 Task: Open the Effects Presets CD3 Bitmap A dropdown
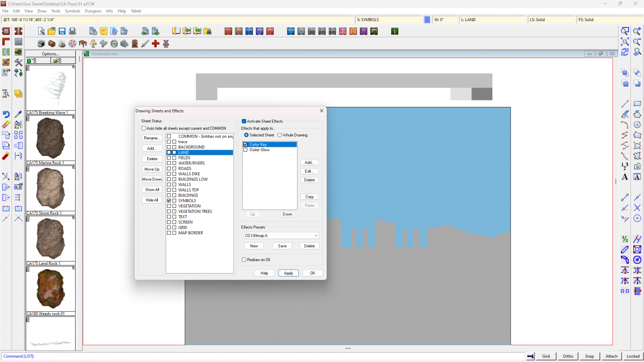tap(281, 236)
